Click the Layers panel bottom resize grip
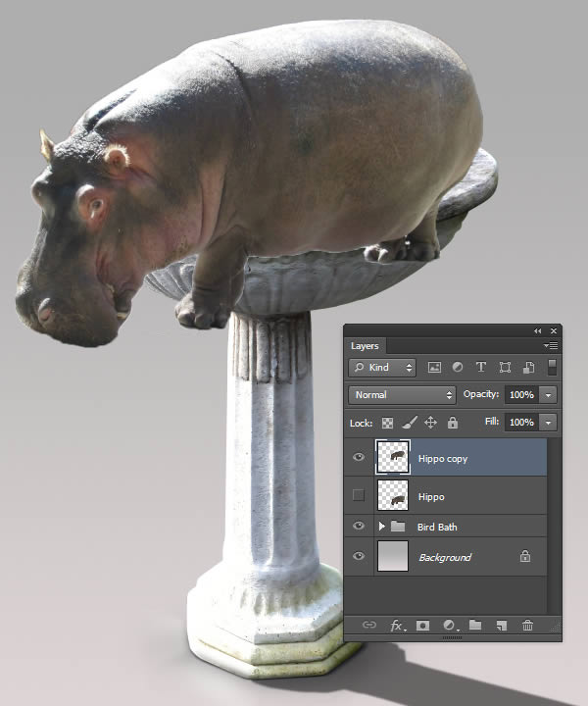The image size is (588, 706). point(452,638)
